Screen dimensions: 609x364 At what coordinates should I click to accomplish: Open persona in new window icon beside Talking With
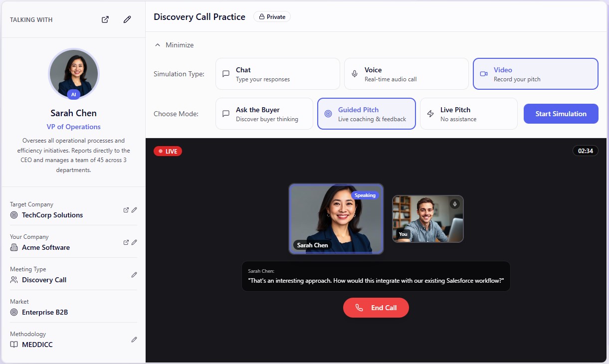pos(105,19)
